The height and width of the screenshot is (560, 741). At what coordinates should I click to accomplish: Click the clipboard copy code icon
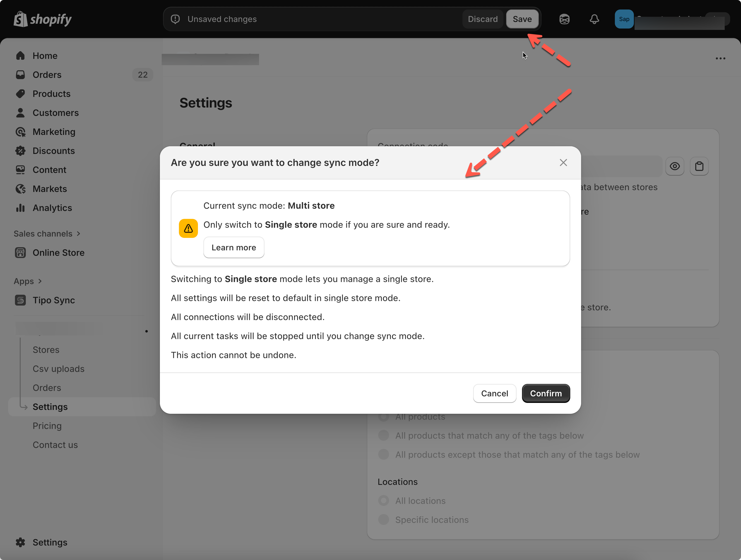[x=699, y=166]
